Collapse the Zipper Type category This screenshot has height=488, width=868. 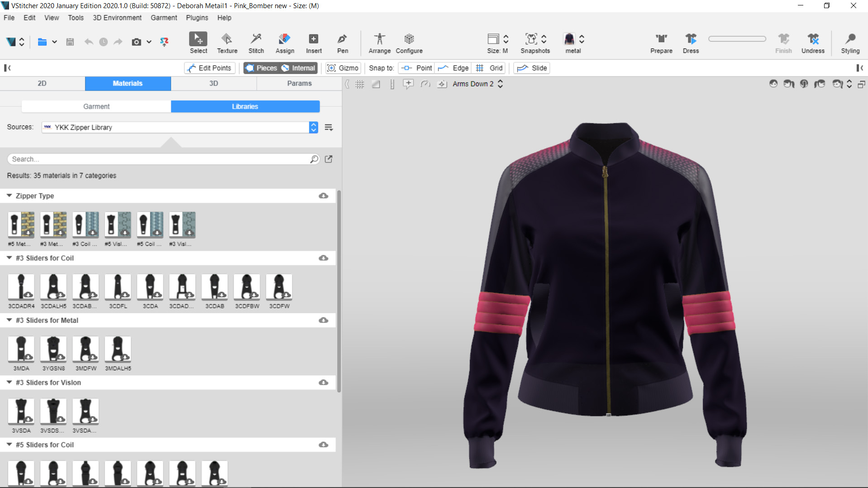click(9, 196)
